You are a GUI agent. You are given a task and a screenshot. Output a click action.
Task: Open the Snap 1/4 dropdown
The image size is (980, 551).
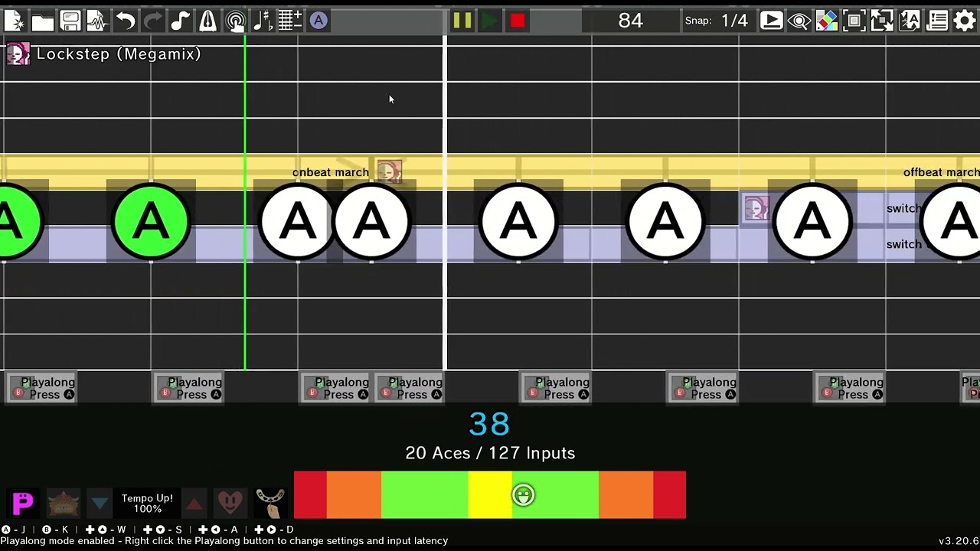coord(717,21)
